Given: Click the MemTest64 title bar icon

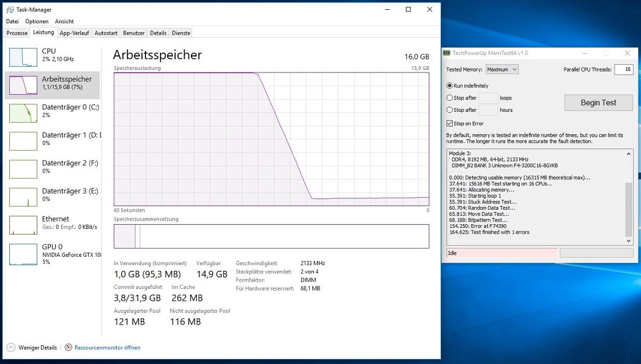Looking at the screenshot, I should (447, 53).
